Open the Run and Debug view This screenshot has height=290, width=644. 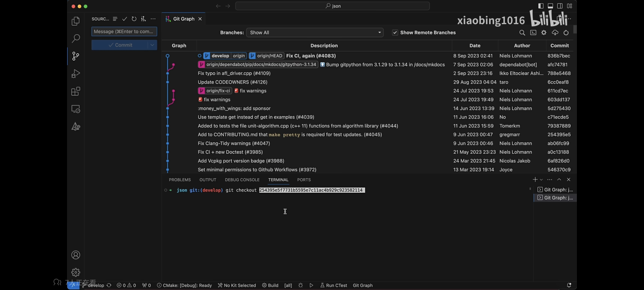click(x=76, y=73)
